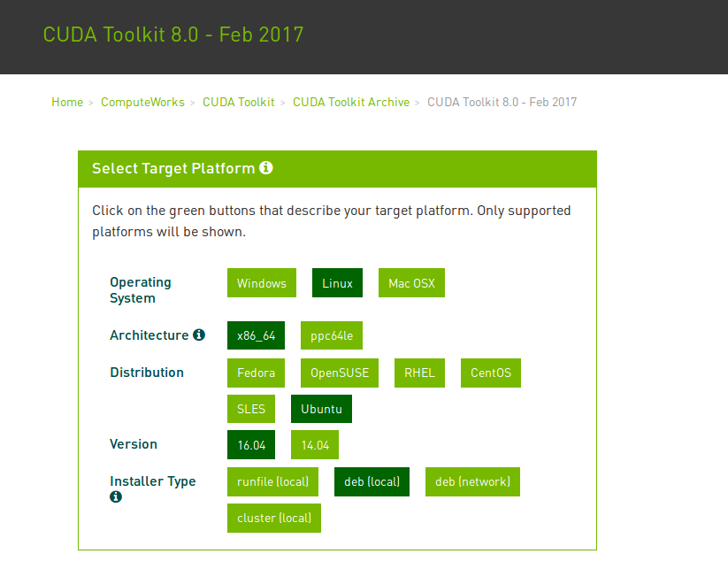
Task: Click the Select Target Platform heading
Action: pos(173,168)
